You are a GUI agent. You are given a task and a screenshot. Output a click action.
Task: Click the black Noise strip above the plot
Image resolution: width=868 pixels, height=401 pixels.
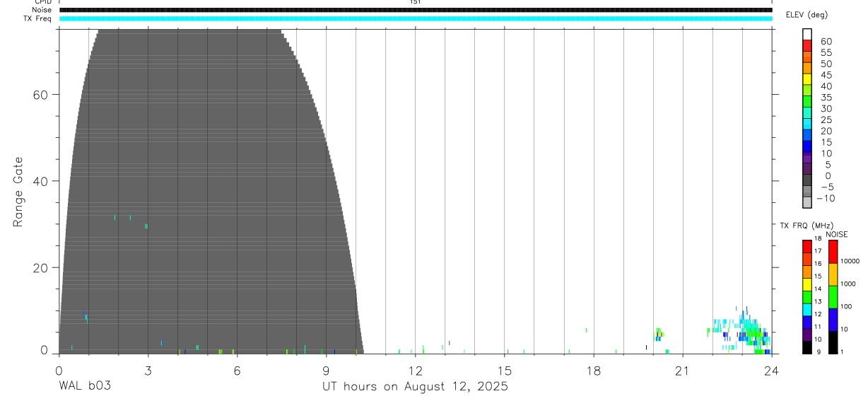coord(416,10)
